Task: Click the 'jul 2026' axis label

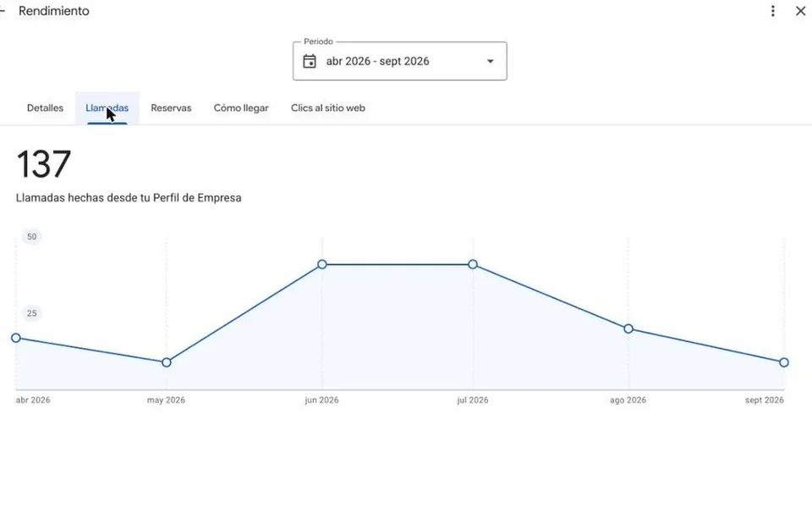Action: pyautogui.click(x=472, y=400)
